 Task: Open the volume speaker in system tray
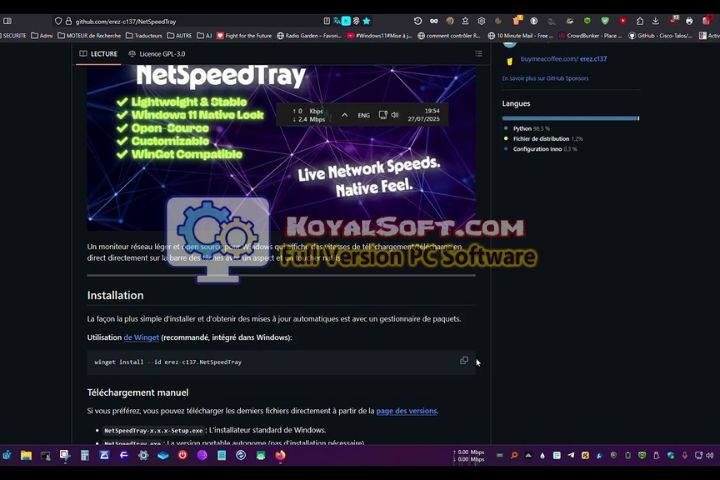pos(710,455)
